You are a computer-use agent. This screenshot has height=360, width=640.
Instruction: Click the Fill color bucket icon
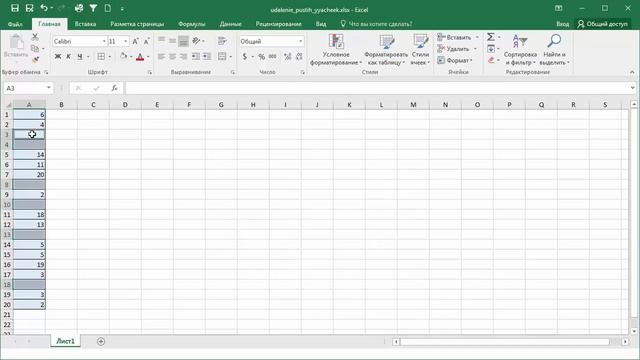[123, 56]
